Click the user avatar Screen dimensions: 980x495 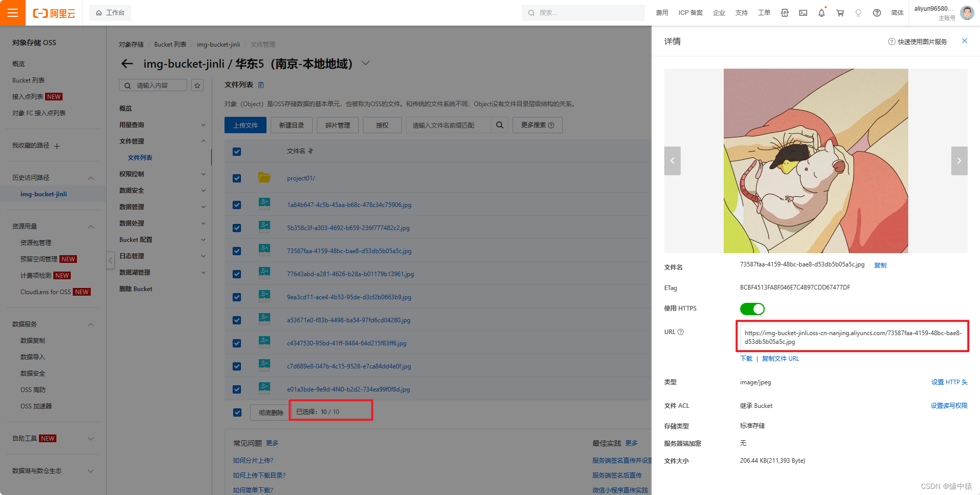(967, 13)
